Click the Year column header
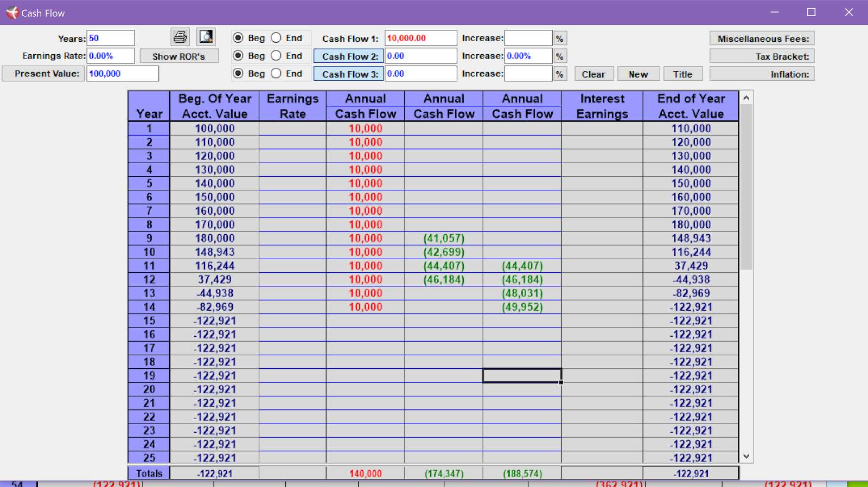868x487 pixels. 149,106
